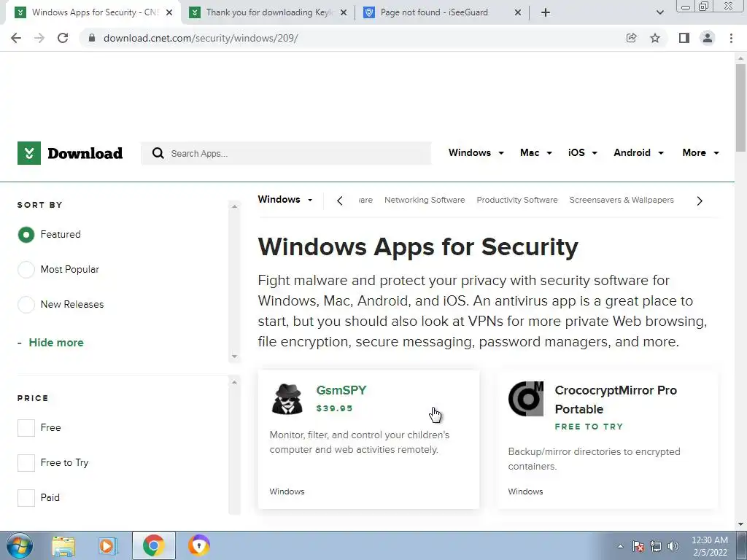This screenshot has height=560, width=747.
Task: Open Productivity Software category
Action: coord(517,200)
